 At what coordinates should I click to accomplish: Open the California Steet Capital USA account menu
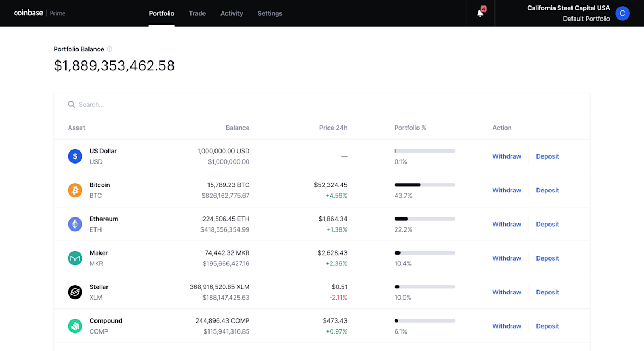569,8
